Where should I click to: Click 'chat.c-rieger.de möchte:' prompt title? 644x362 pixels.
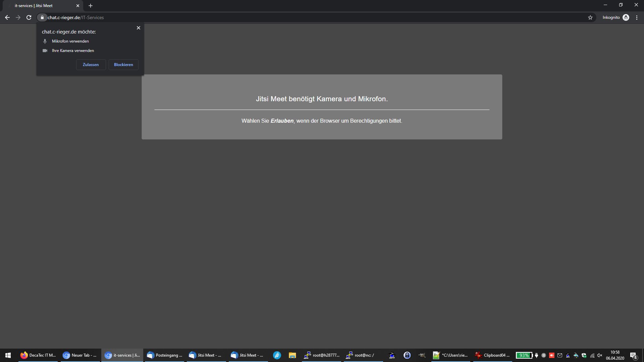coord(69,32)
